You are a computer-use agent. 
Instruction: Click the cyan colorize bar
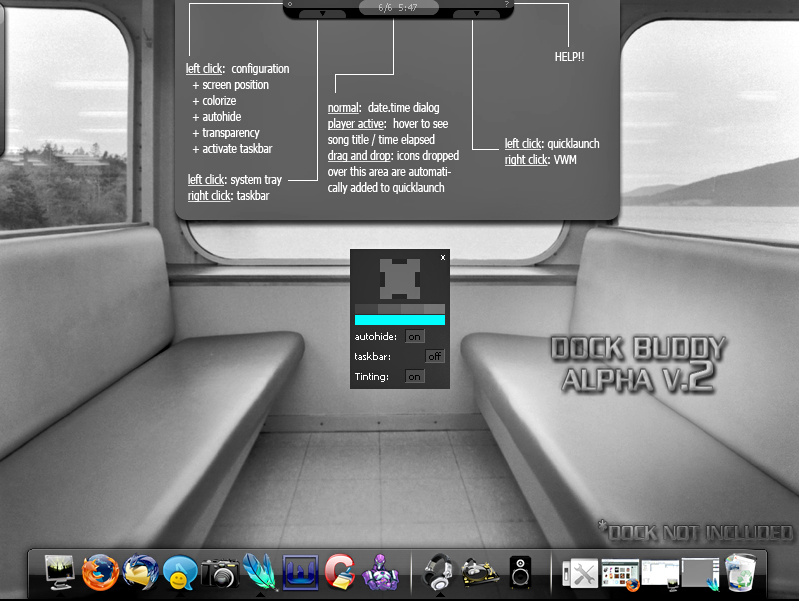(x=400, y=320)
